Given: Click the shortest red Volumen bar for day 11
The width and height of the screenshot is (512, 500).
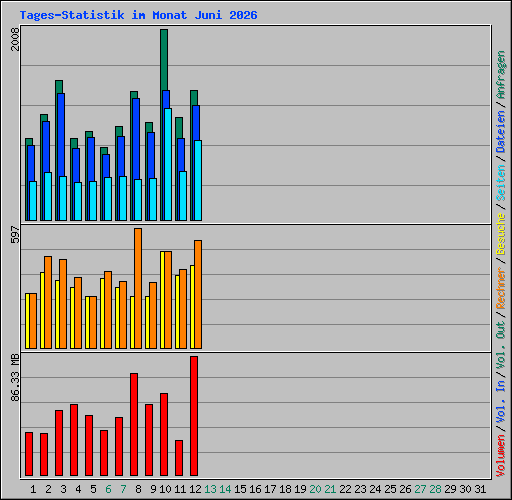Looking at the screenshot, I should (x=179, y=458).
